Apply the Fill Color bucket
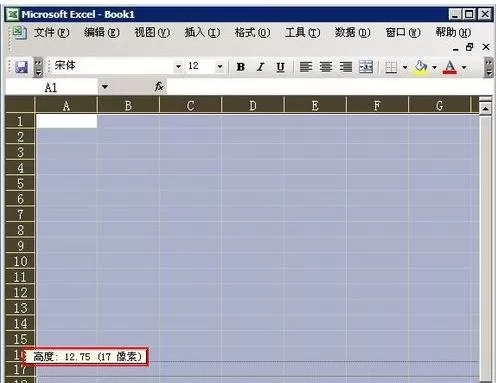Image resolution: width=496 pixels, height=383 pixels. (x=421, y=67)
